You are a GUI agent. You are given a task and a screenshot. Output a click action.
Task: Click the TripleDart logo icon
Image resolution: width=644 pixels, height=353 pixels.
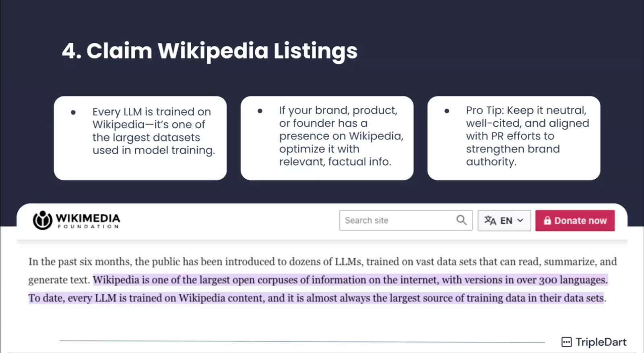pyautogui.click(x=567, y=342)
